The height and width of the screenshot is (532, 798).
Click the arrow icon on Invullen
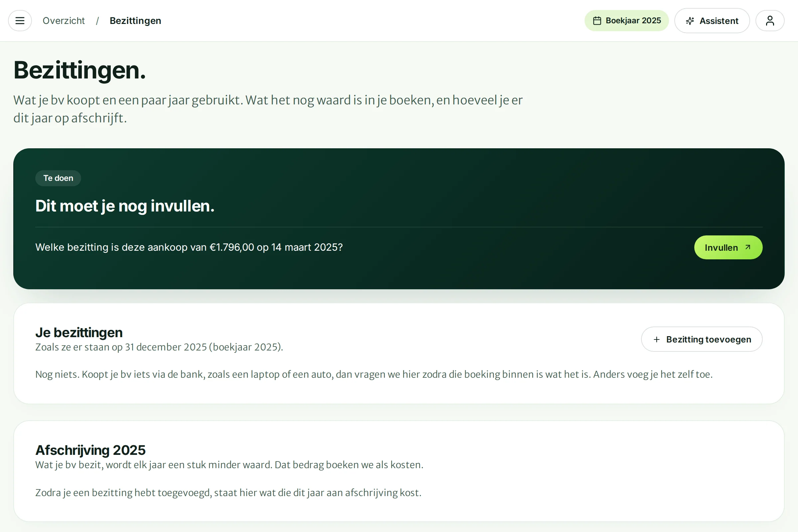coord(748,247)
